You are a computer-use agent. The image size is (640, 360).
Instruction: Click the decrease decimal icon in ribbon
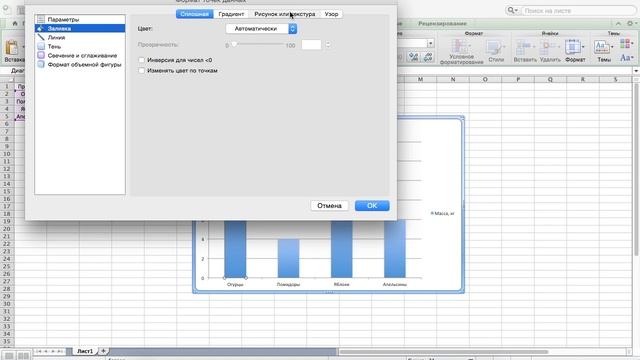click(x=428, y=57)
